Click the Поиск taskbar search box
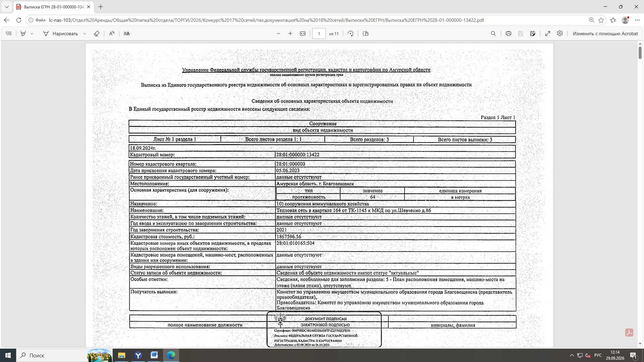The width and height of the screenshot is (644, 362). tap(64, 355)
